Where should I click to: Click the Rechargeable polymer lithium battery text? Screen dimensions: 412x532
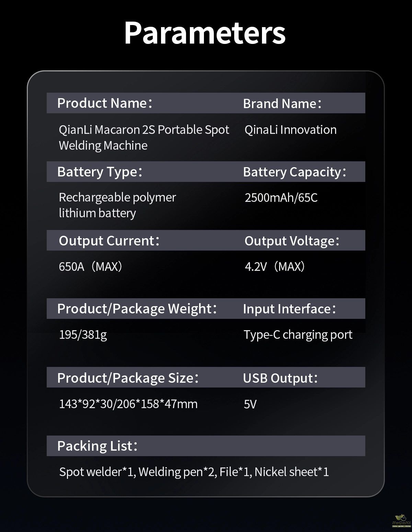117,205
